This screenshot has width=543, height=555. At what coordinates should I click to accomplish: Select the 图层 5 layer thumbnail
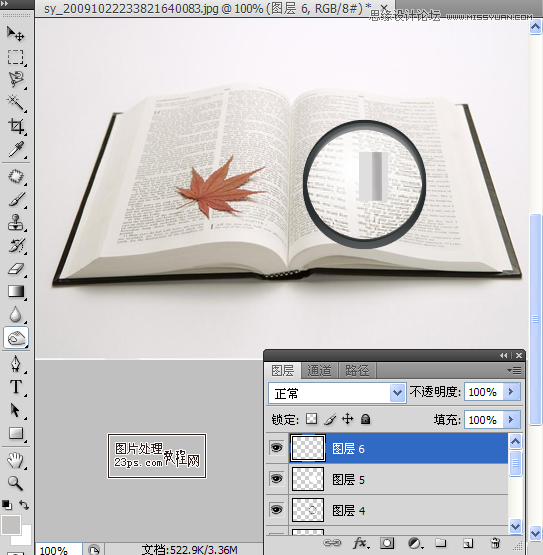pyautogui.click(x=308, y=479)
